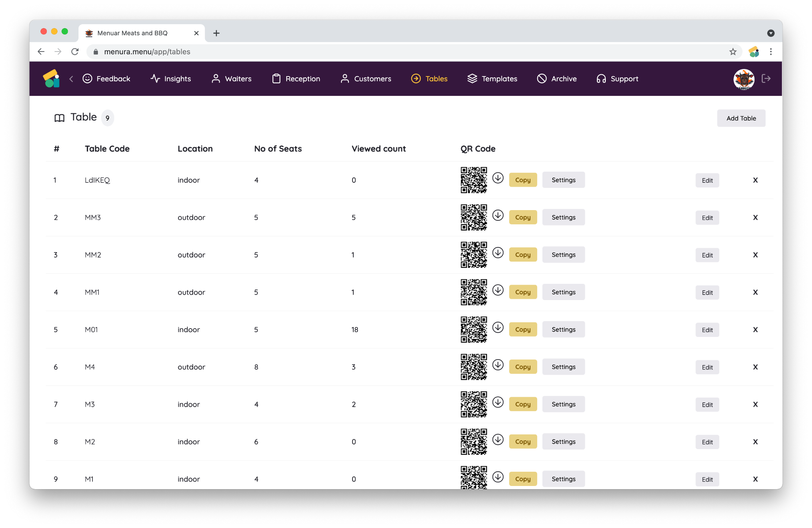Edit table LdIKEQ
Screen dimensions: 812x528
(707, 180)
